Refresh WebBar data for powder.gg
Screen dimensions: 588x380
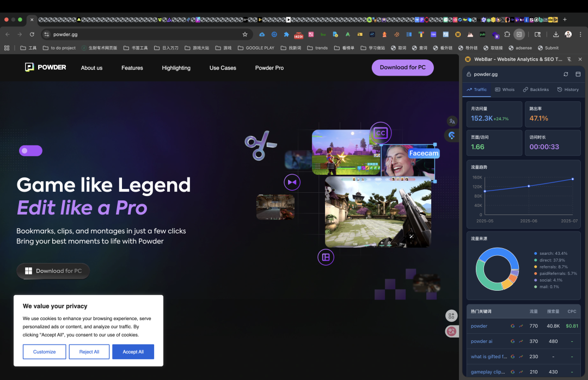566,74
